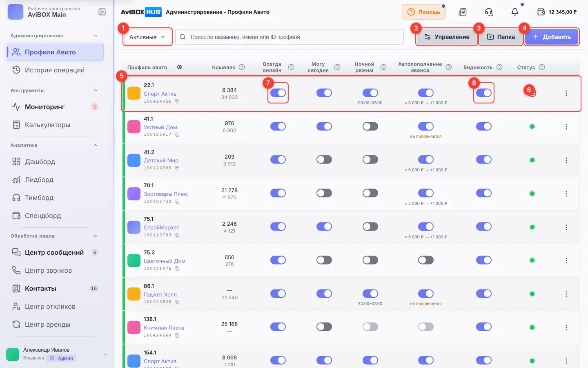Disable Ночной режим for Гаджет Холл
Viewport: 588px width, 368px height.
370,294
